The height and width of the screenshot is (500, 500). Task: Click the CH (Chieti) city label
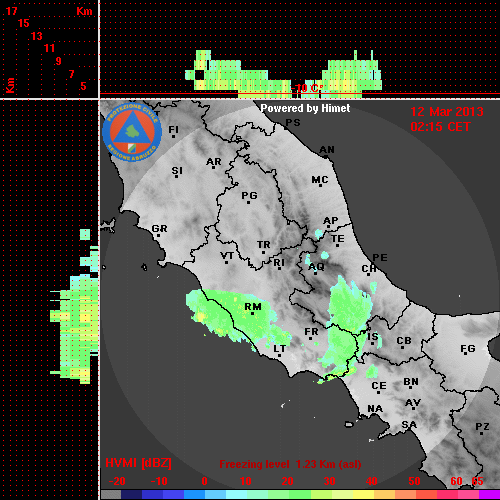[x=369, y=270]
